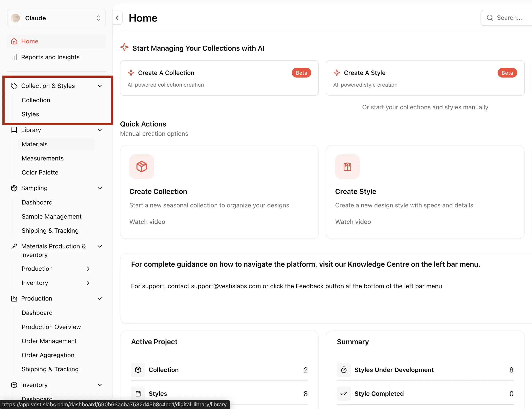Expand the Production submenu arrow under Materials

click(88, 269)
